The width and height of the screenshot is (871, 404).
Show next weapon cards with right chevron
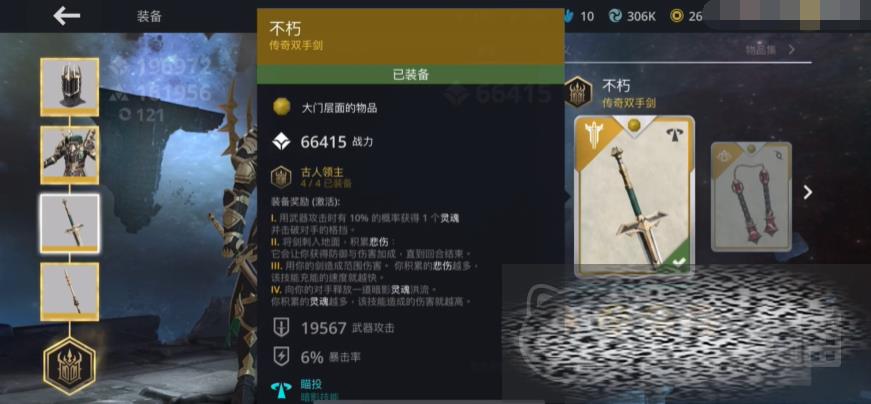click(x=808, y=192)
